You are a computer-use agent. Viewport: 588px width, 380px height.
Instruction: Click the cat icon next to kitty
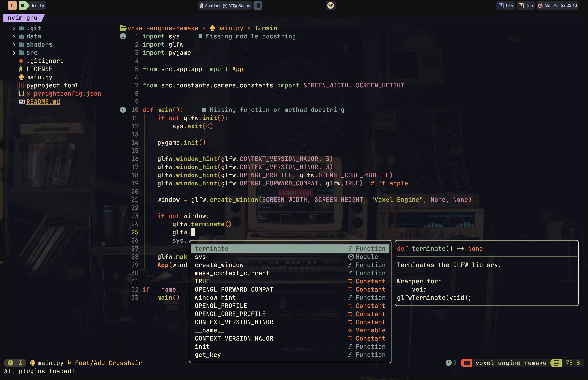point(23,5)
